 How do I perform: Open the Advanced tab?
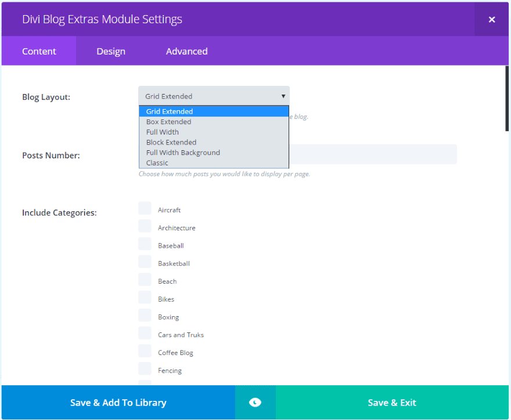point(186,51)
